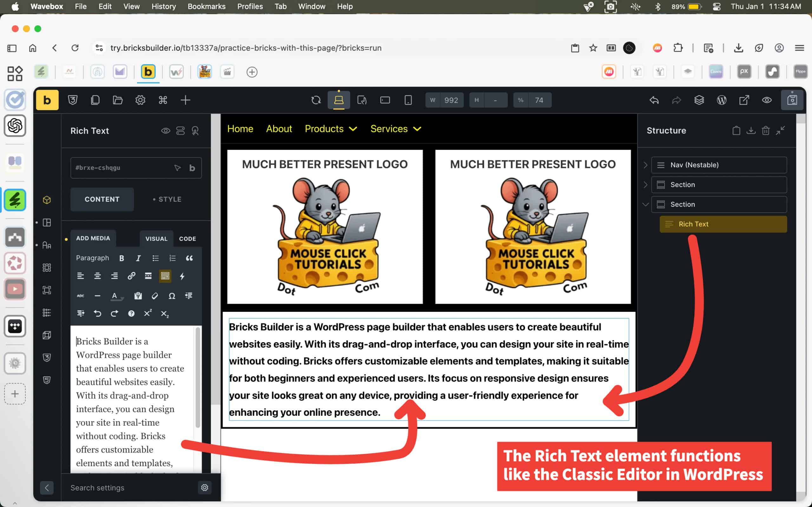
Task: Click the Bold formatting icon
Action: click(x=121, y=258)
